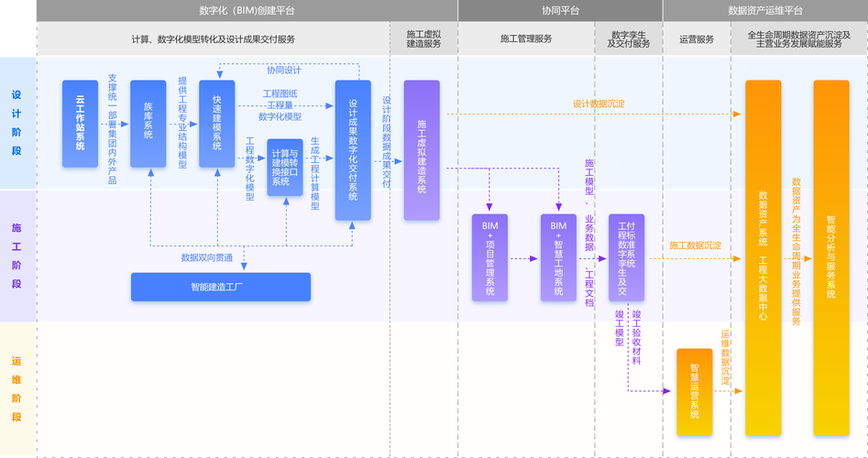Click the 设计数据沉淀 label
This screenshot has width=868, height=458.
tap(599, 104)
